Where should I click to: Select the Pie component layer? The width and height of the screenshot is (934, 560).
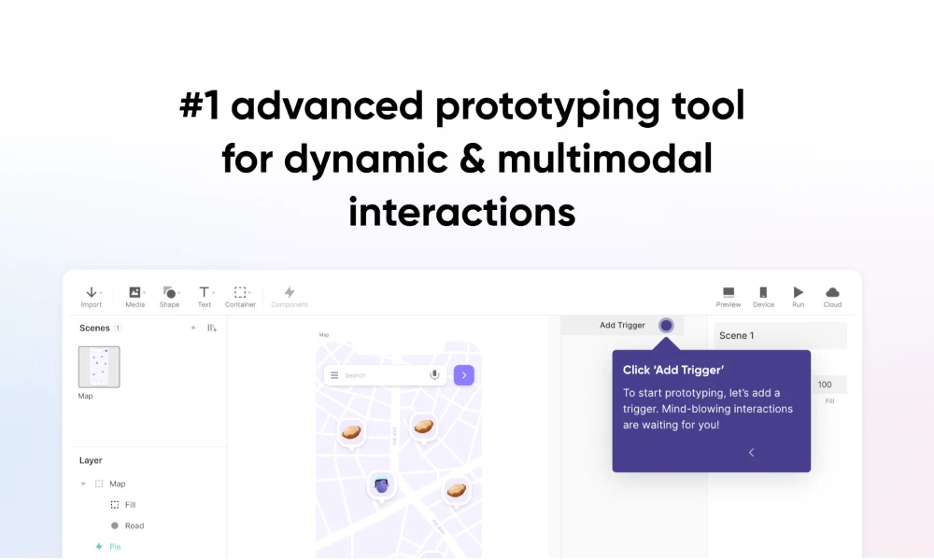[x=115, y=547]
